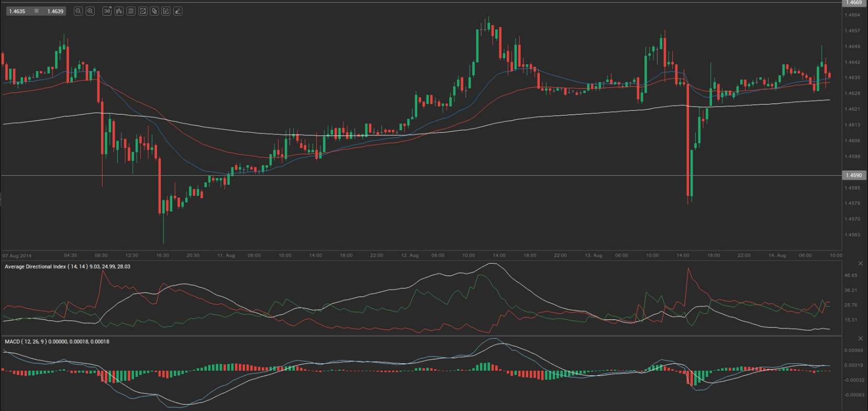
Task: Click the 12. Aug date on time axis
Action: pyautogui.click(x=409, y=256)
